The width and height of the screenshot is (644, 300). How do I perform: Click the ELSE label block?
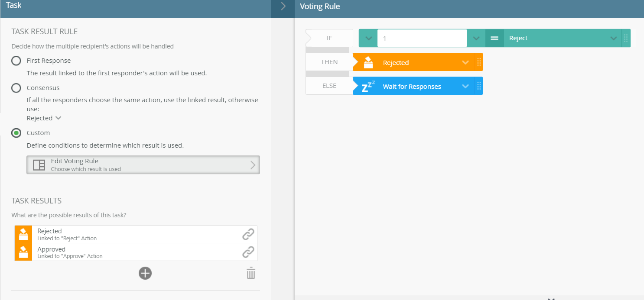coord(329,86)
